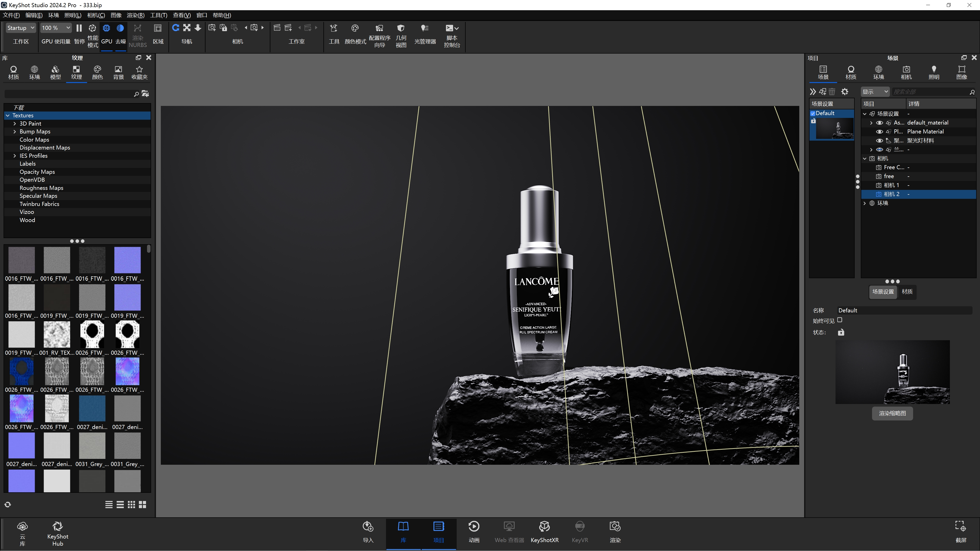
Task: Open the Render dialog
Action: click(615, 532)
